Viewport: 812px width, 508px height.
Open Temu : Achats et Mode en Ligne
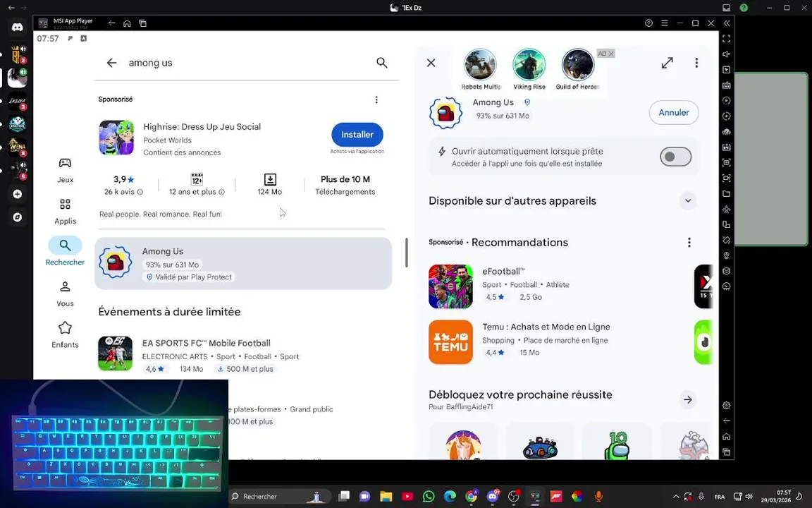tap(546, 327)
